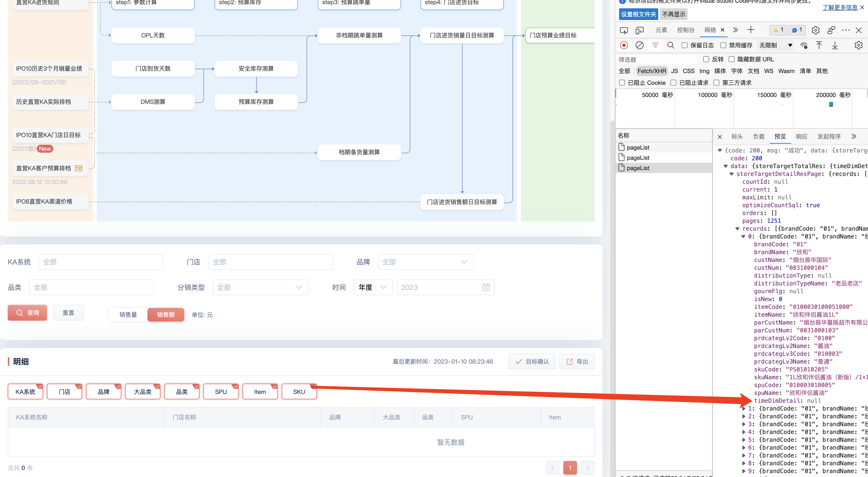Check 已阻止 Cookie checkbox
This screenshot has height=477, width=868.
[x=622, y=83]
